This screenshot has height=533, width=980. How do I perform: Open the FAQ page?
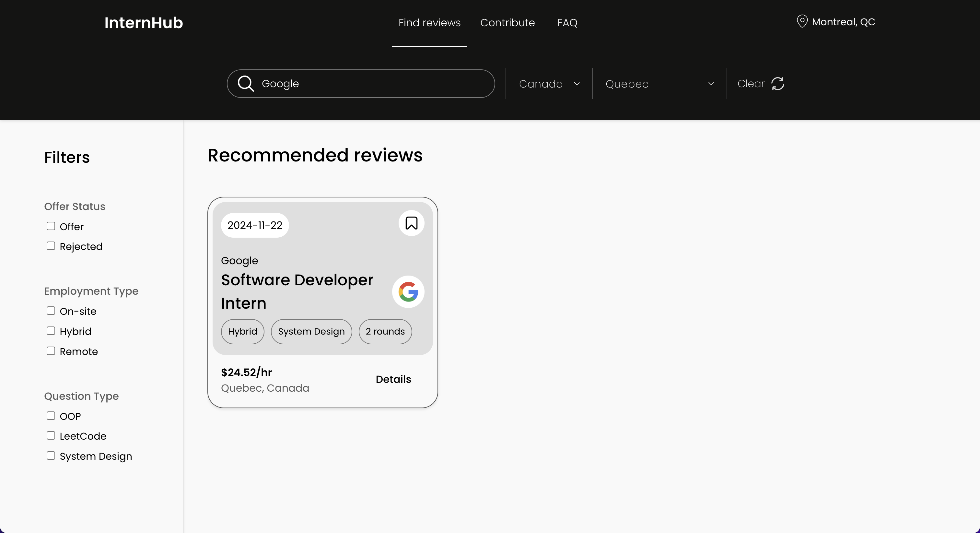click(x=567, y=23)
